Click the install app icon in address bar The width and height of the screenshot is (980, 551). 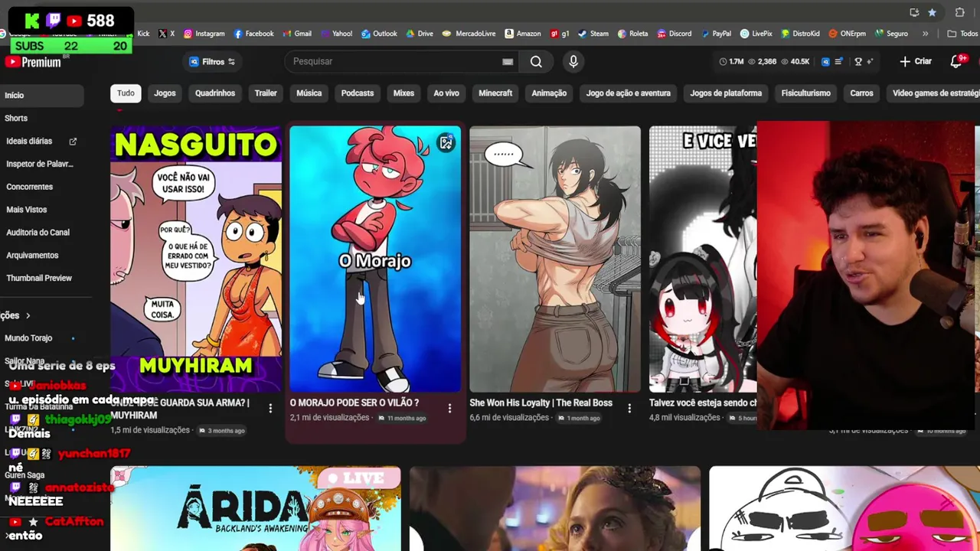[914, 12]
